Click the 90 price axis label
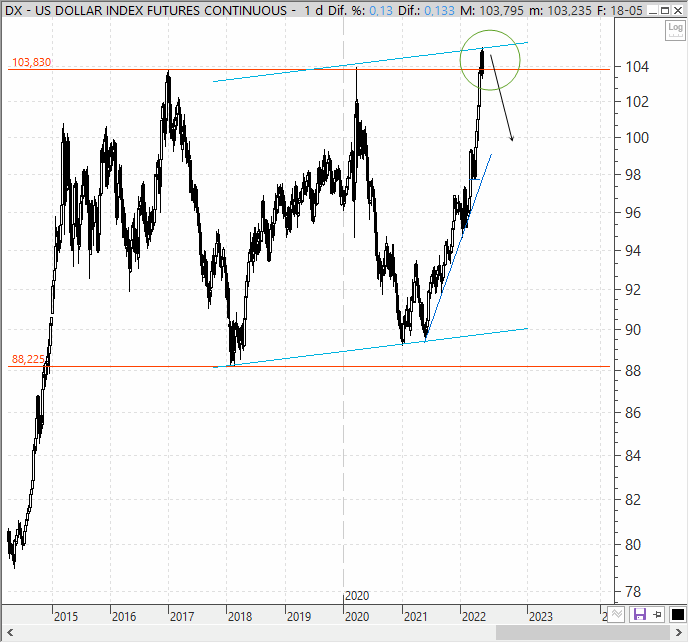689x643 pixels. [x=633, y=330]
